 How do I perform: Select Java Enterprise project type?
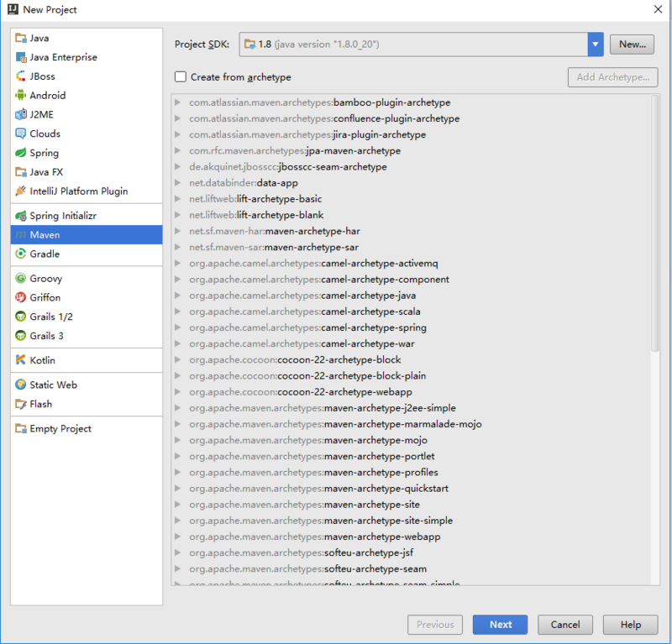point(87,57)
